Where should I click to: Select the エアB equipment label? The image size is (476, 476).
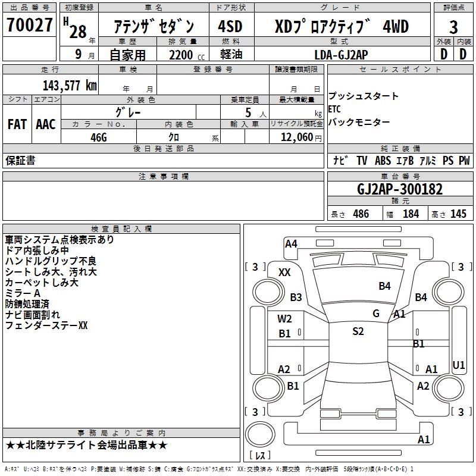point(405,160)
